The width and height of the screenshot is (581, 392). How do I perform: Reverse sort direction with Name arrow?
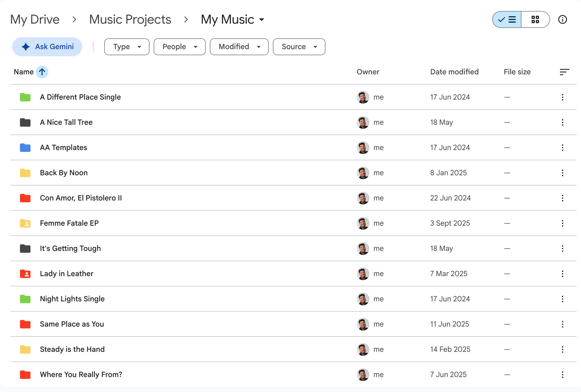point(42,72)
